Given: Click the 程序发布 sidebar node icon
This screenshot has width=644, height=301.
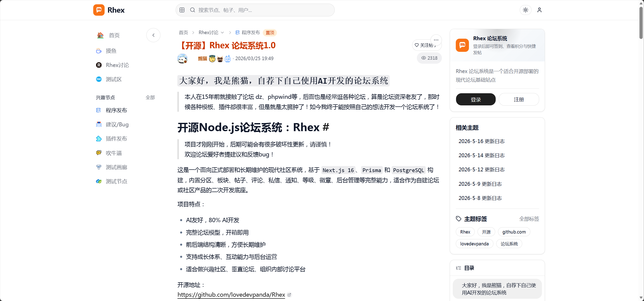Looking at the screenshot, I should tap(99, 110).
